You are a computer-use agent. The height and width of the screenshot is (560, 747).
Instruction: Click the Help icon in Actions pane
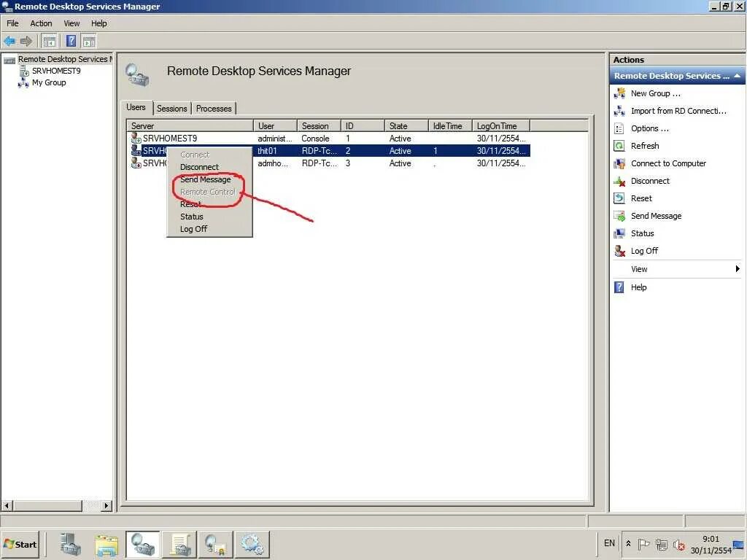pos(619,287)
